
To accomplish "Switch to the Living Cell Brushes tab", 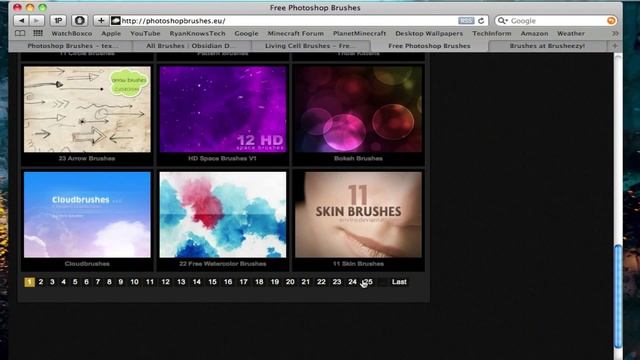I will pos(310,46).
